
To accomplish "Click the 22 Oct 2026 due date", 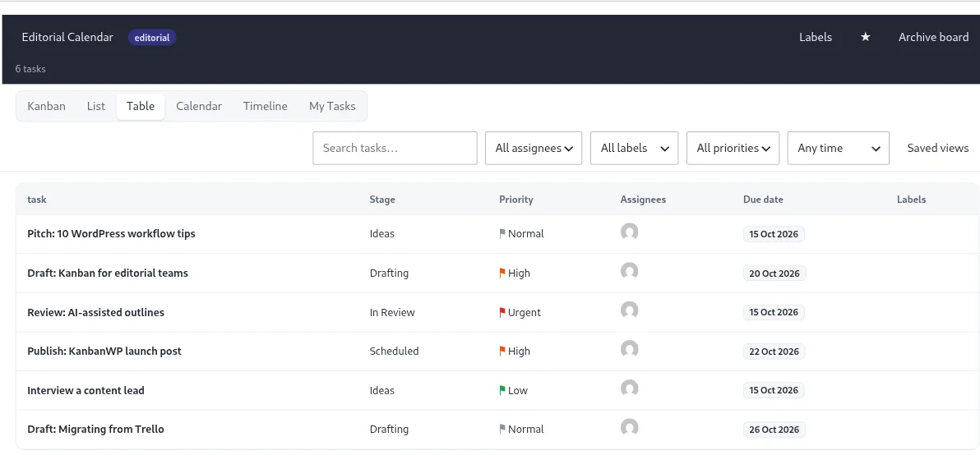I will pos(774,352).
